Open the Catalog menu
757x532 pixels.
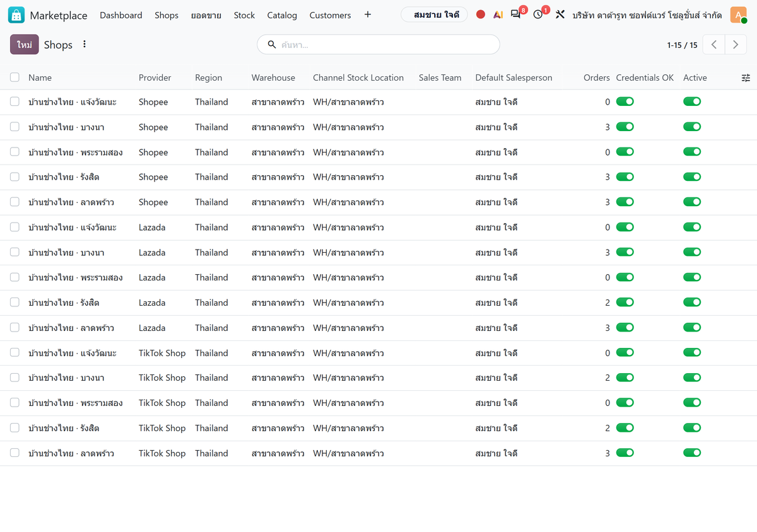282,15
